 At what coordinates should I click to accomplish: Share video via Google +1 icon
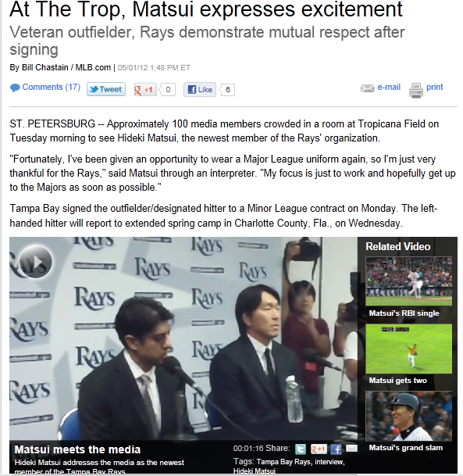[319, 449]
